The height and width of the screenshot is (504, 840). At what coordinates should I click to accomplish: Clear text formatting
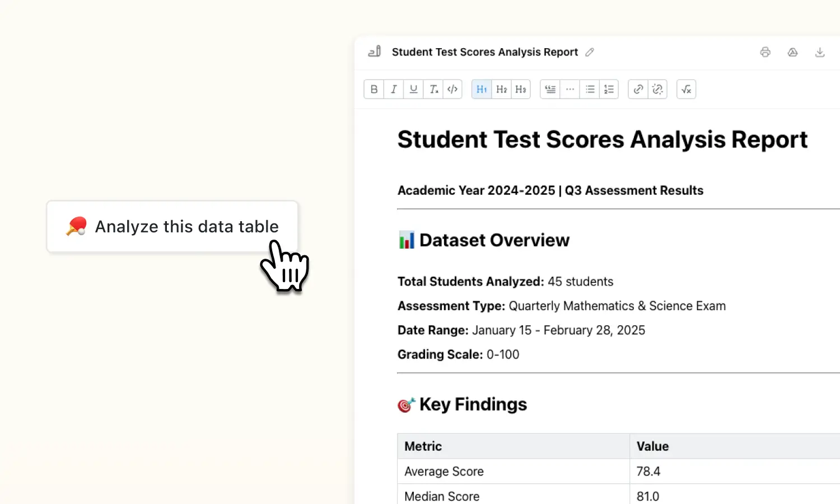[x=433, y=89]
